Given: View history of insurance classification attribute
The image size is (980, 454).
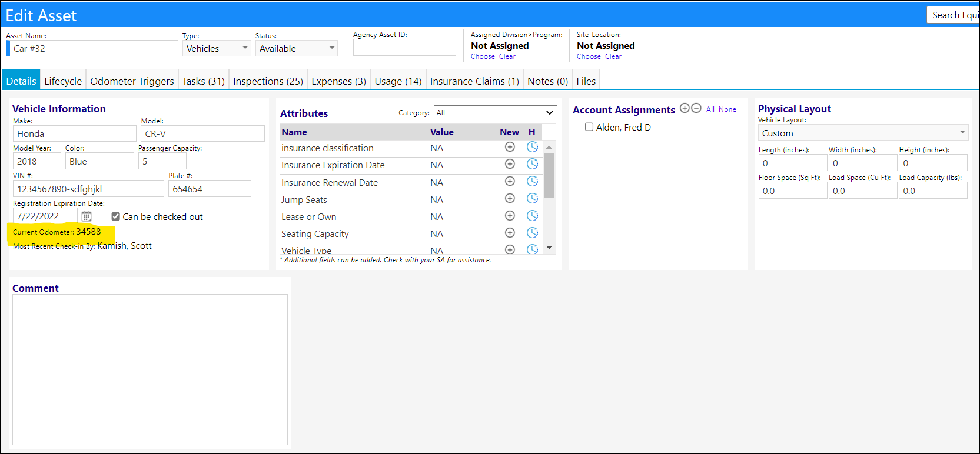Looking at the screenshot, I should [532, 147].
